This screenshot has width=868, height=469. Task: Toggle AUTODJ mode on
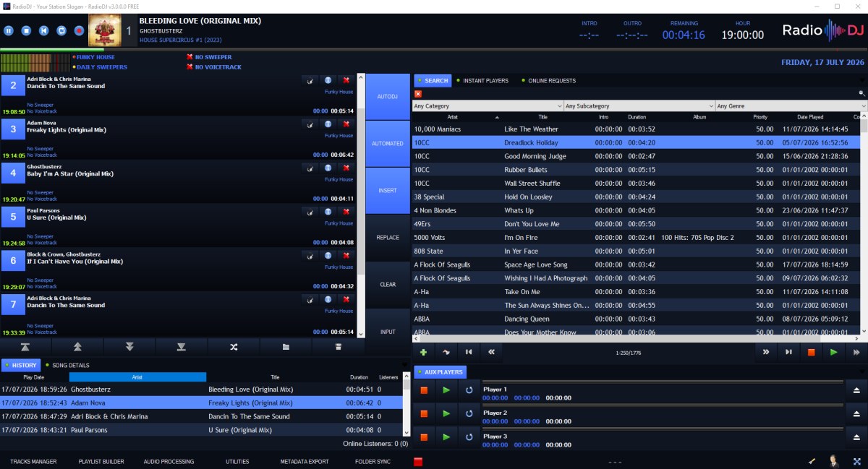pyautogui.click(x=388, y=96)
